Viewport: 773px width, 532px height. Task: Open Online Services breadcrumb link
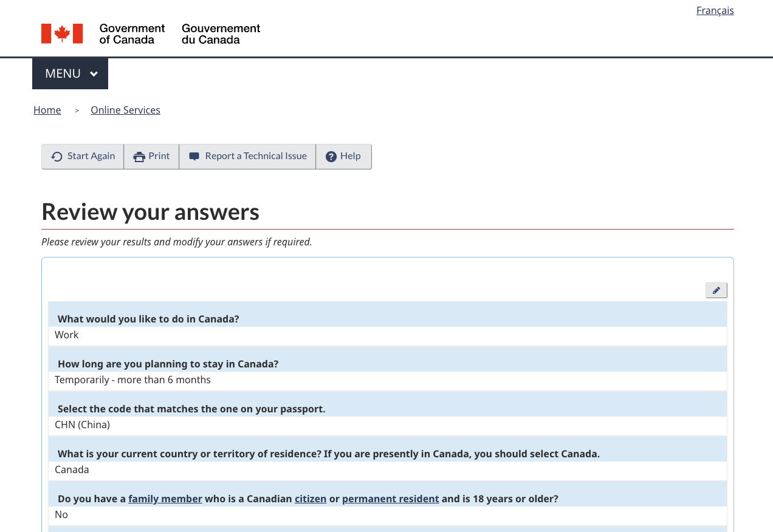click(x=125, y=110)
